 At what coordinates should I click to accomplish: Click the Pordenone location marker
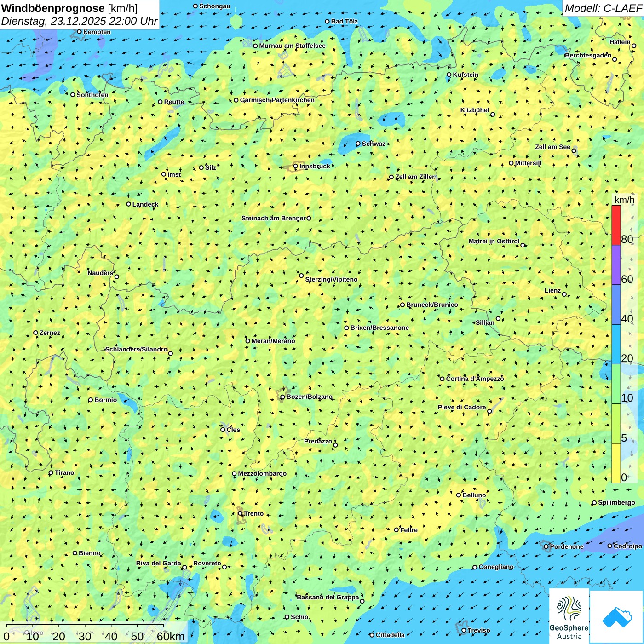[546, 546]
